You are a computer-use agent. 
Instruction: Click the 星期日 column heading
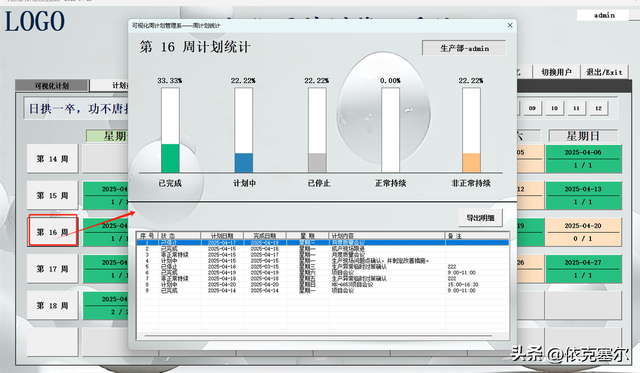[583, 136]
